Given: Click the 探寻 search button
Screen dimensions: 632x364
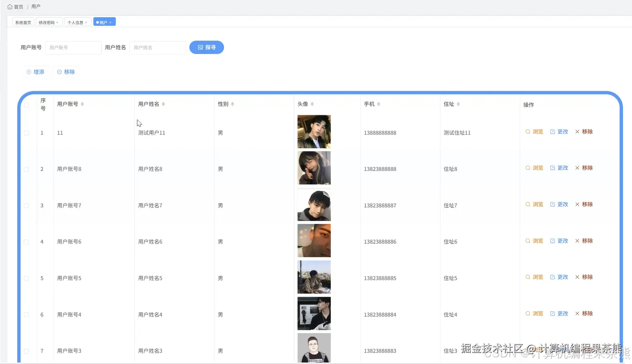Looking at the screenshot, I should tap(206, 47).
